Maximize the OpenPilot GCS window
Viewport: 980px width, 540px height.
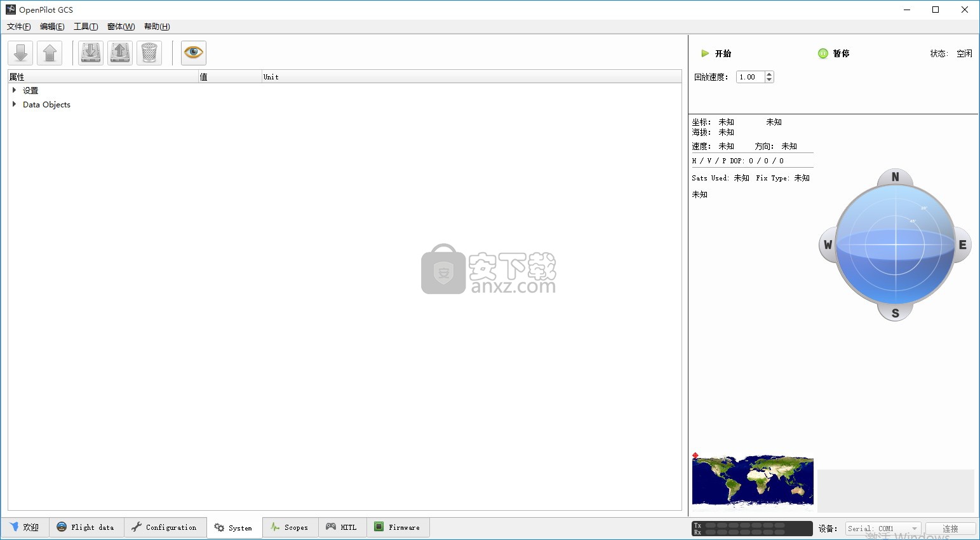936,10
